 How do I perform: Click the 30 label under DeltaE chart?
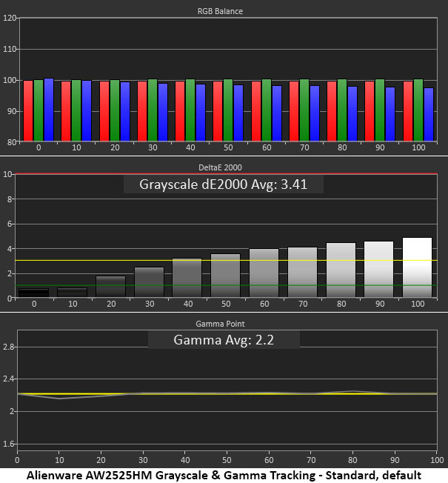coord(150,304)
